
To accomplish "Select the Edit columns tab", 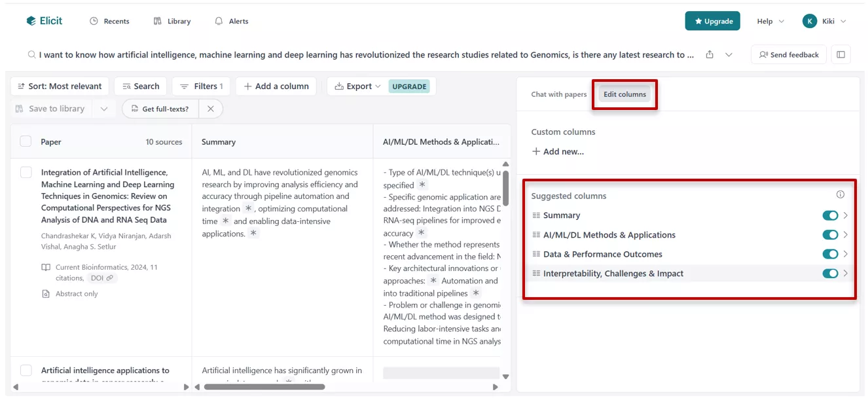I will point(624,94).
